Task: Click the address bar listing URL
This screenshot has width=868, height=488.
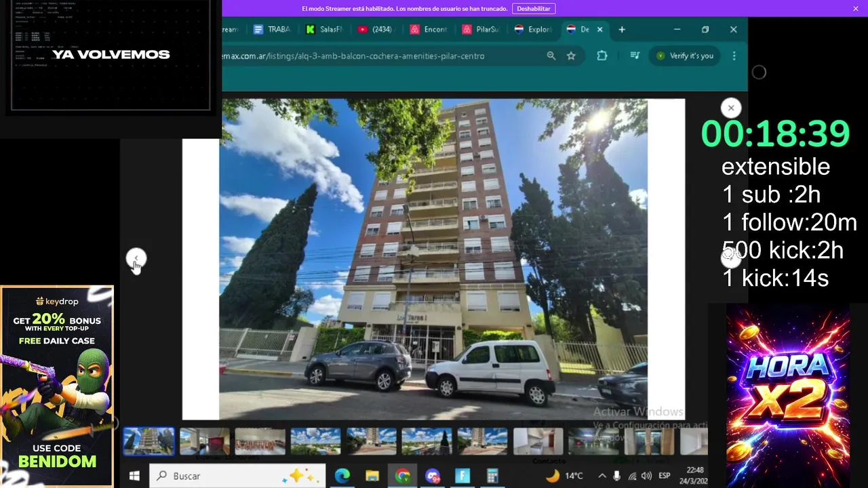Action: [353, 56]
